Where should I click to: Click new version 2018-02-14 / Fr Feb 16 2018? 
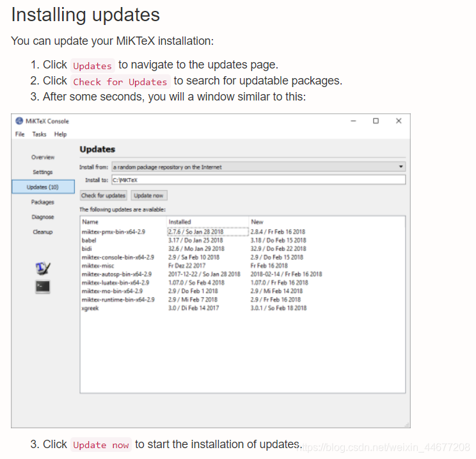[286, 274]
